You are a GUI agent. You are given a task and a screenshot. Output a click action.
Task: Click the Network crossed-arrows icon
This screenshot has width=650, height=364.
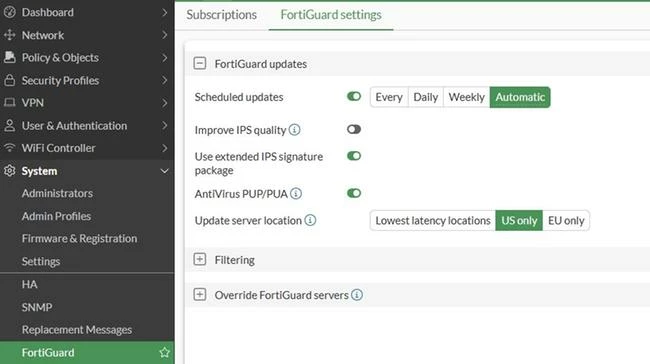(x=10, y=35)
